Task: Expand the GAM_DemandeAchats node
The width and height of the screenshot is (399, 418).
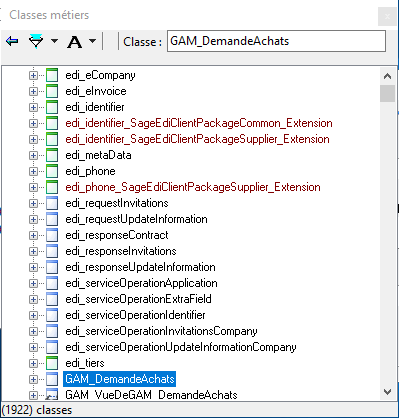Action: tap(33, 379)
